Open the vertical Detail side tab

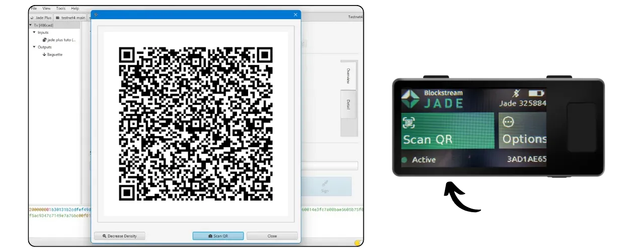coord(348,105)
